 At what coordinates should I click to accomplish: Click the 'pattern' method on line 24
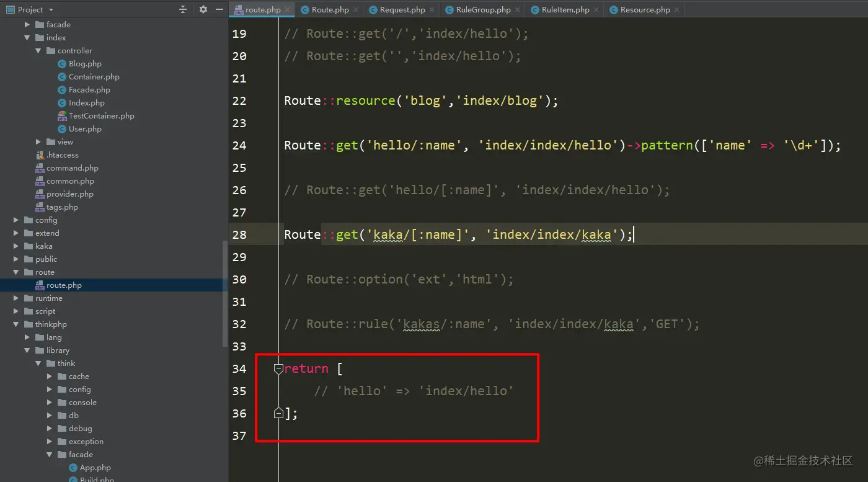pos(667,145)
